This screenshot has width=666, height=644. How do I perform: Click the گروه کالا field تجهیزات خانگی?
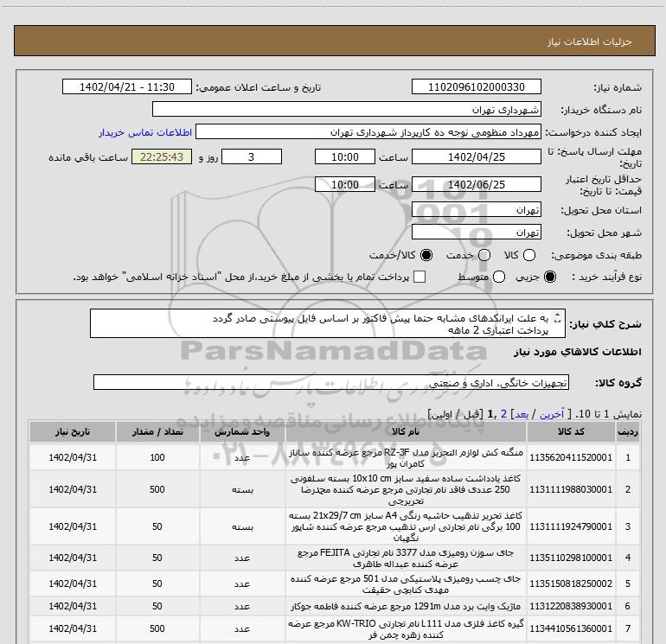[x=331, y=382]
